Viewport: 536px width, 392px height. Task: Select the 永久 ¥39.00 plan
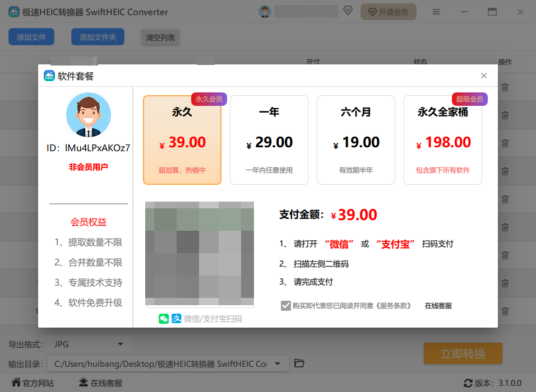(182, 140)
